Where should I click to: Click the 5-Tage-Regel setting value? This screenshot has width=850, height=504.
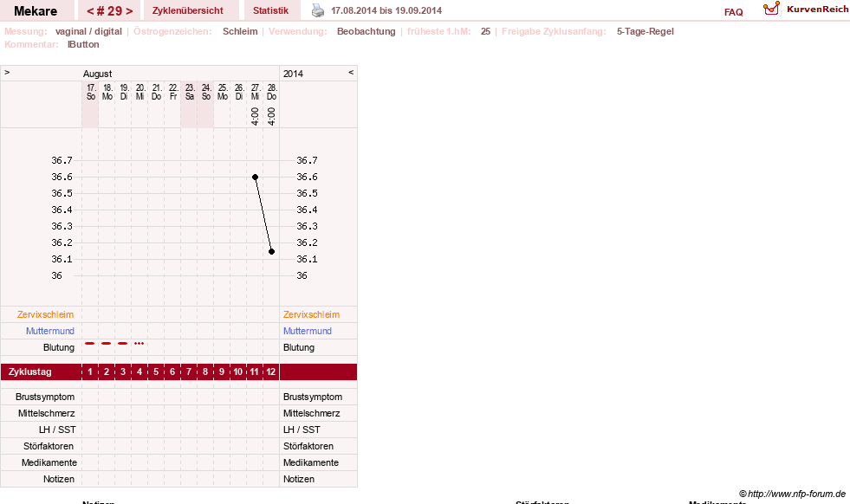point(646,31)
